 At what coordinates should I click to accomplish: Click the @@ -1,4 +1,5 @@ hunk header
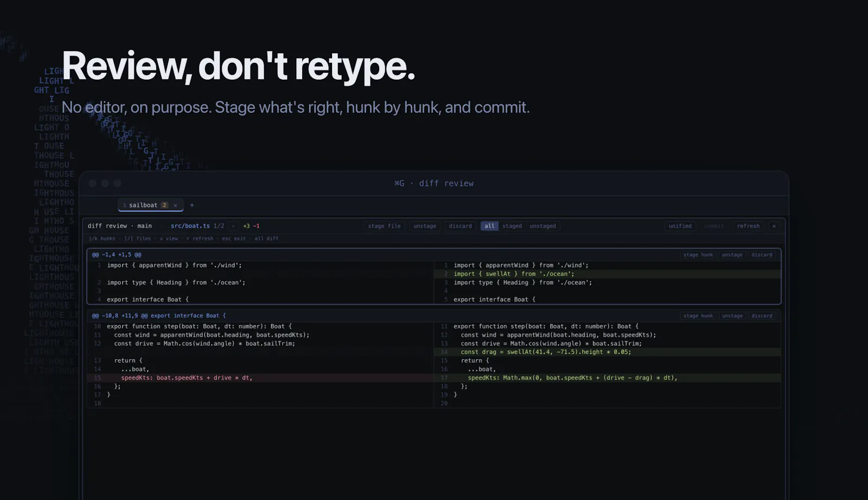click(117, 255)
